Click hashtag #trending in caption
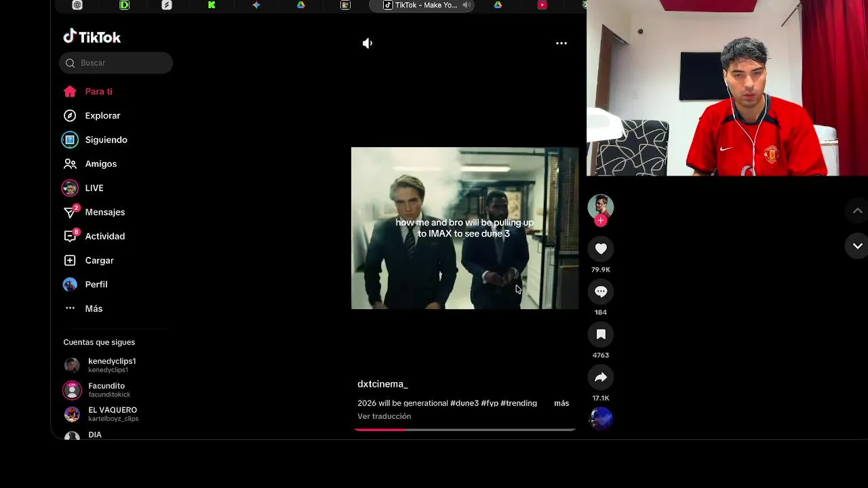 [x=519, y=403]
